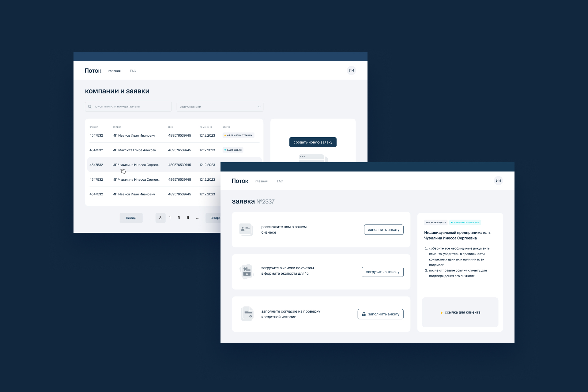Click the search magnifier icon
This screenshot has width=588, height=392.
[x=90, y=107]
